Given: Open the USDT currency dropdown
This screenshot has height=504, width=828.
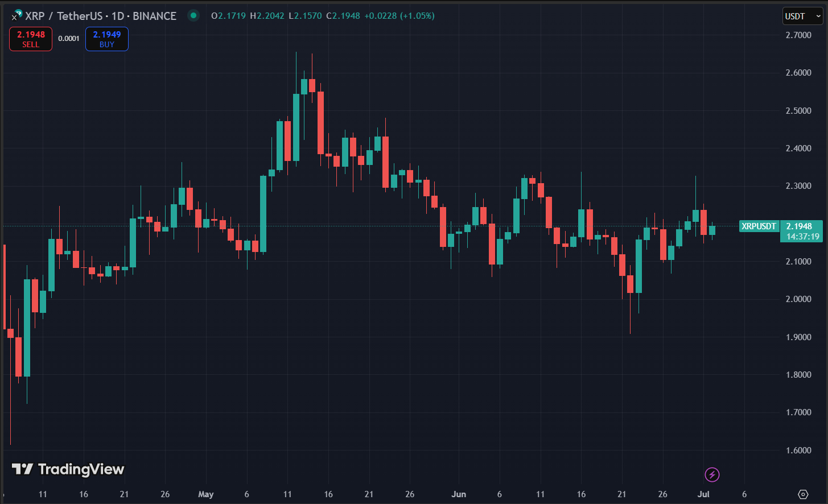Looking at the screenshot, I should [x=803, y=16].
